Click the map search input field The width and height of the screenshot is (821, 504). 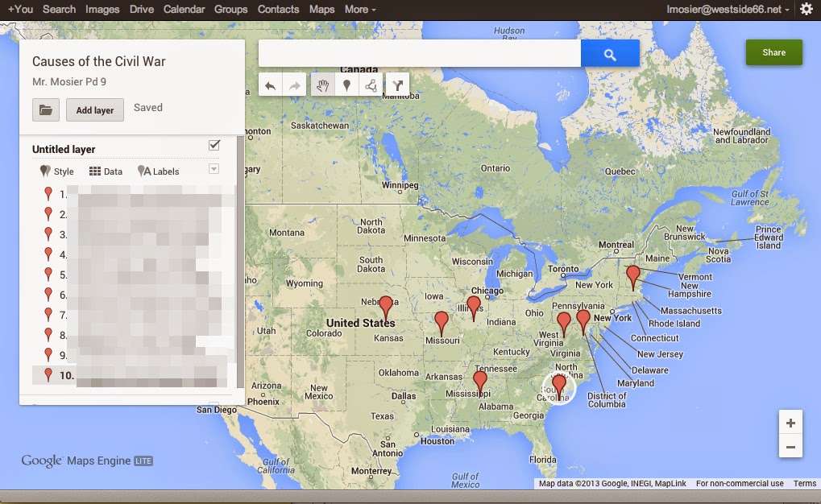[420, 53]
